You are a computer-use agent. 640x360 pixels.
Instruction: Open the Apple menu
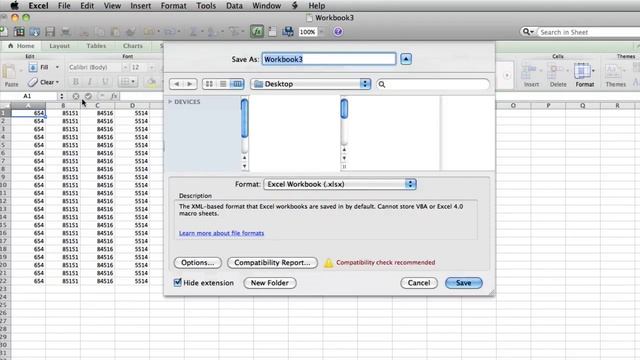(x=14, y=6)
